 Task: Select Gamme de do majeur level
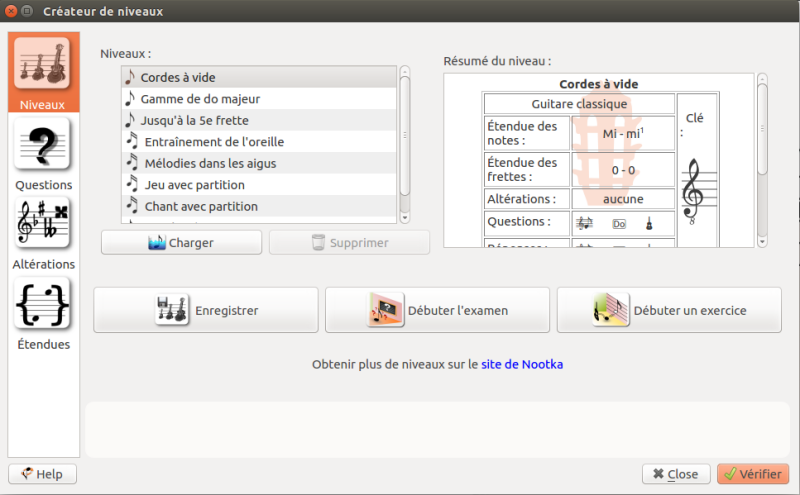click(x=259, y=98)
